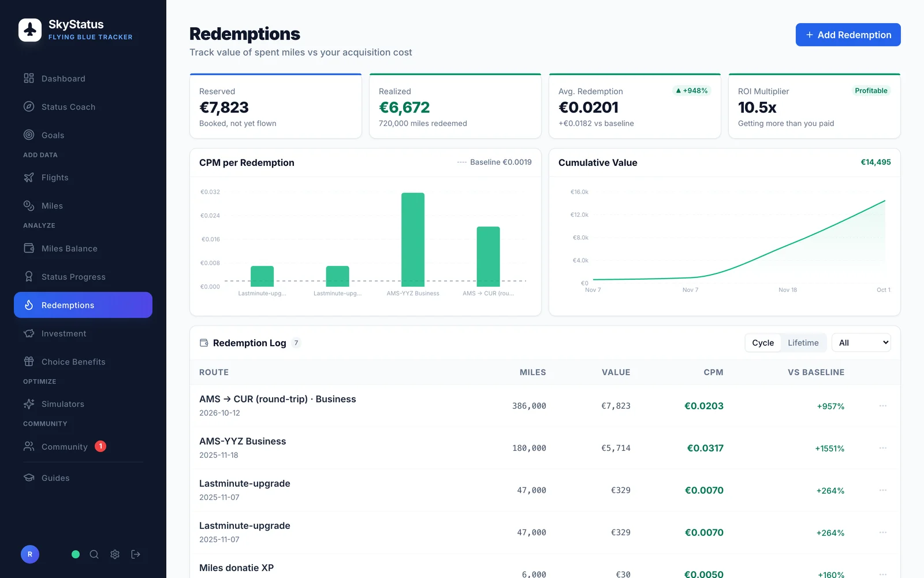The width and height of the screenshot is (924, 578).
Task: Click CPM column header
Action: coord(713,372)
